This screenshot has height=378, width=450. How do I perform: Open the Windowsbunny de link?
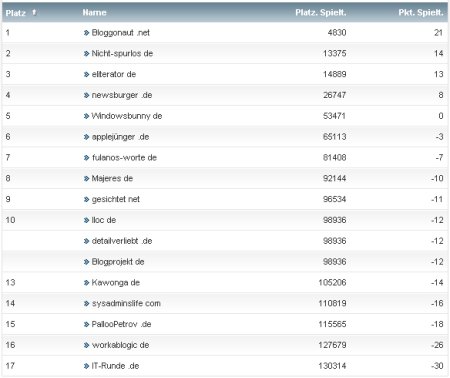click(x=127, y=116)
